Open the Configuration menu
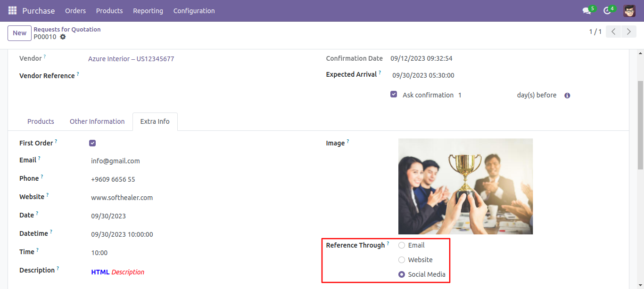 pos(194,10)
